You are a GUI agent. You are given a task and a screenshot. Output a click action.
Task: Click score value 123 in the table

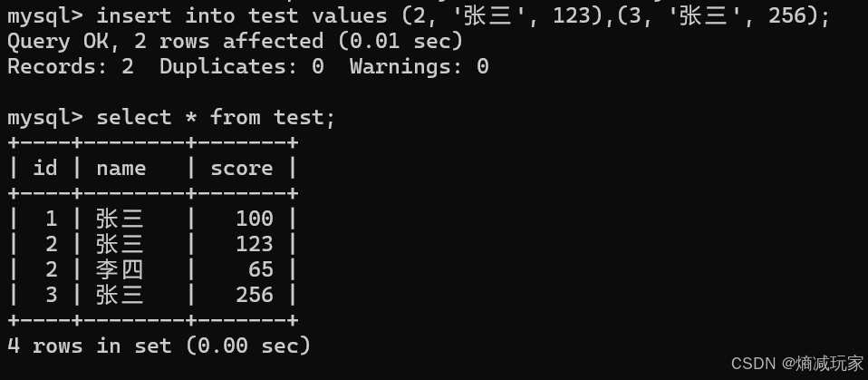pos(255,244)
